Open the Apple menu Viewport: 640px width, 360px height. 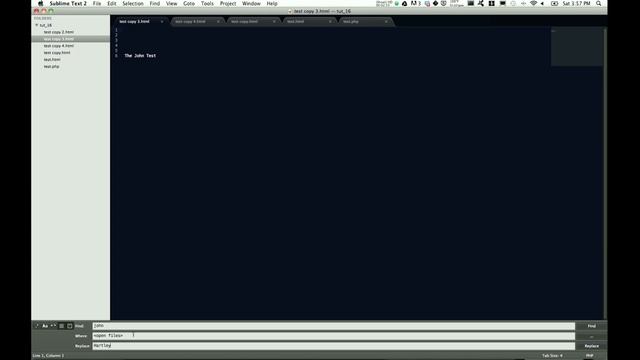point(40,3)
